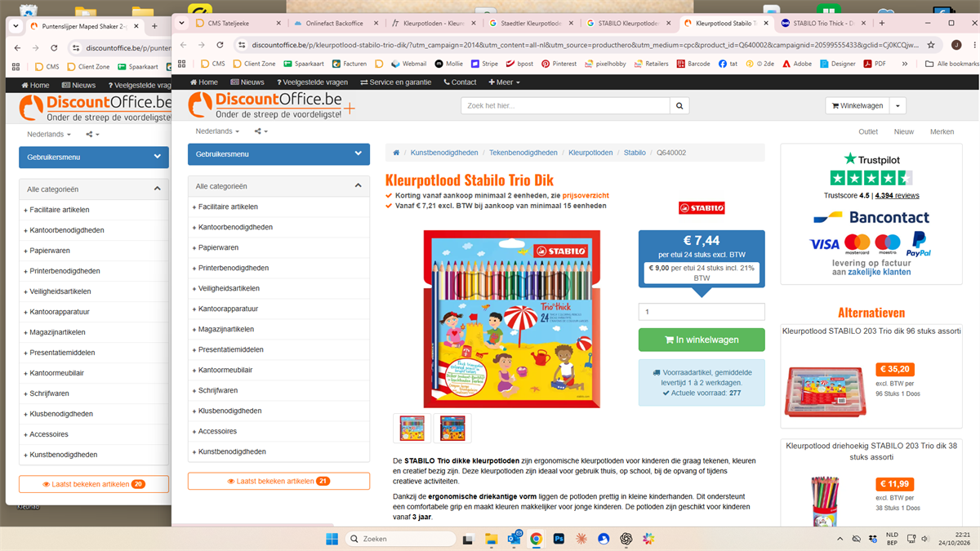This screenshot has height=551, width=980.
Task: Click the Pinterest bookmark icon
Action: [546, 64]
